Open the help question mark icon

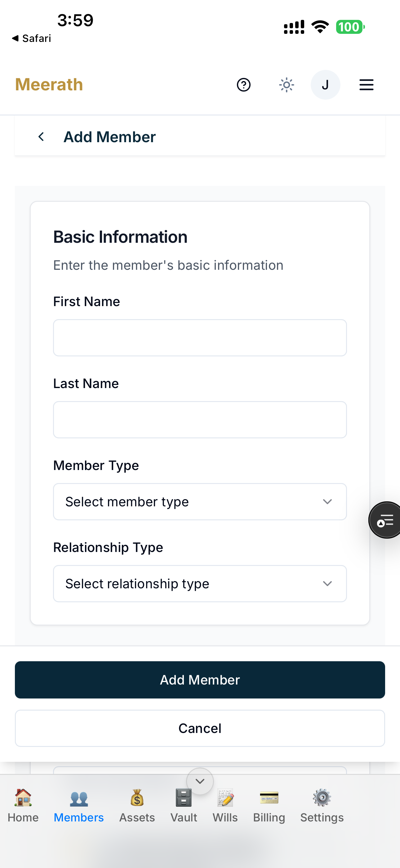point(243,85)
